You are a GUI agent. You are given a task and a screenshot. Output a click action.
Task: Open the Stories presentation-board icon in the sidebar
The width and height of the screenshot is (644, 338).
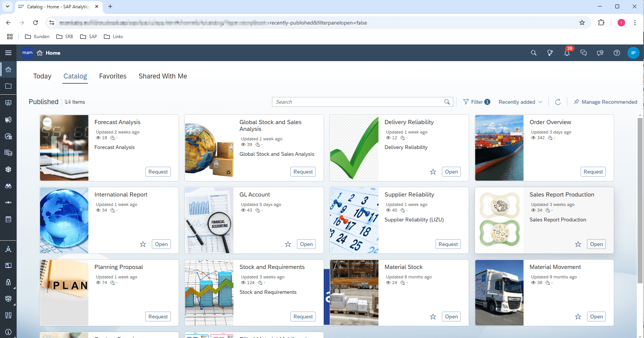pos(8,103)
